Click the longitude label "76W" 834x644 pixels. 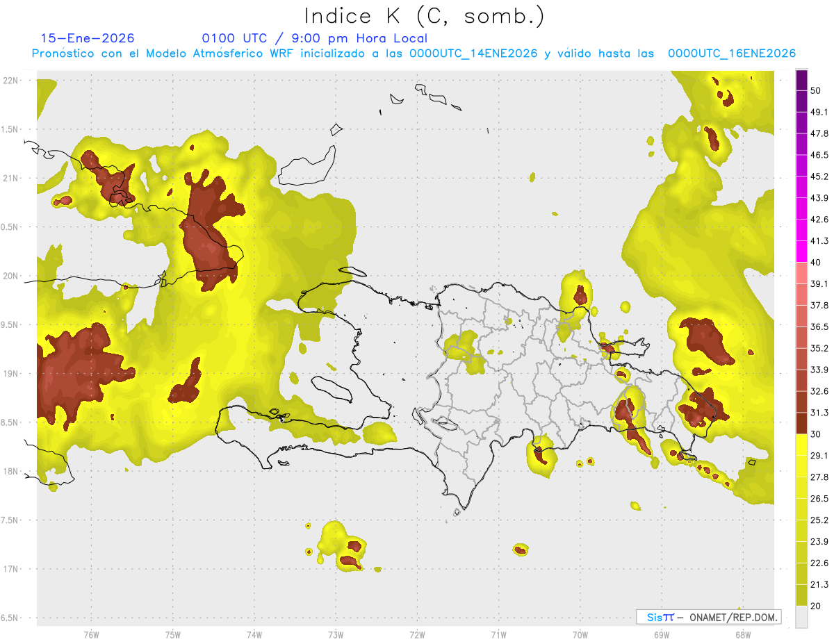coord(92,634)
